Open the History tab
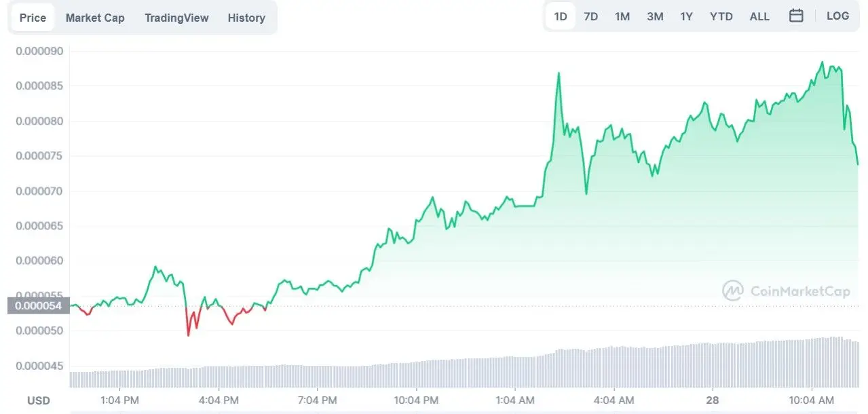 (x=246, y=18)
